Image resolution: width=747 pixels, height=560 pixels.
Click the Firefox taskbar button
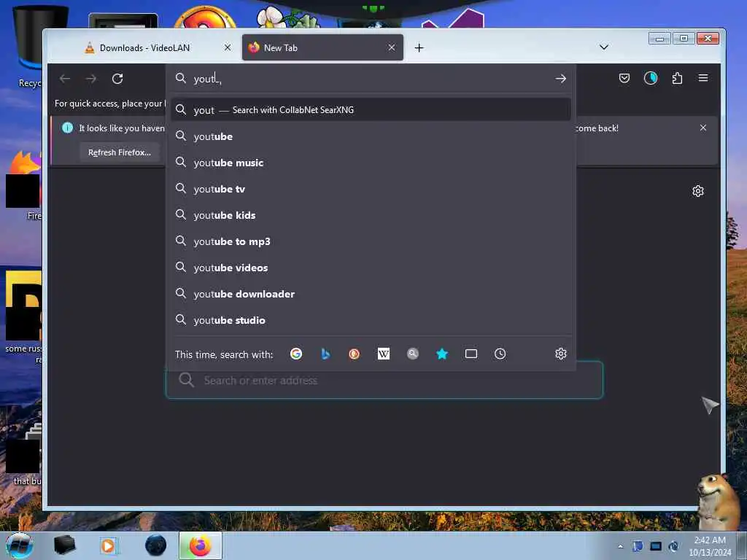[x=201, y=545]
